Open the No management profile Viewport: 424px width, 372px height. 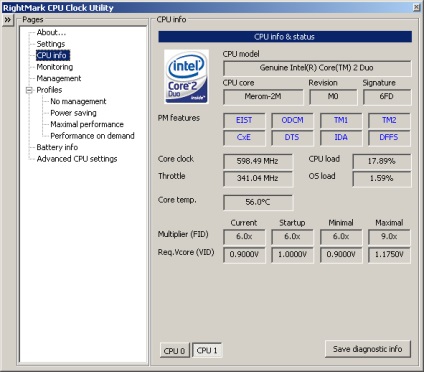[78, 101]
